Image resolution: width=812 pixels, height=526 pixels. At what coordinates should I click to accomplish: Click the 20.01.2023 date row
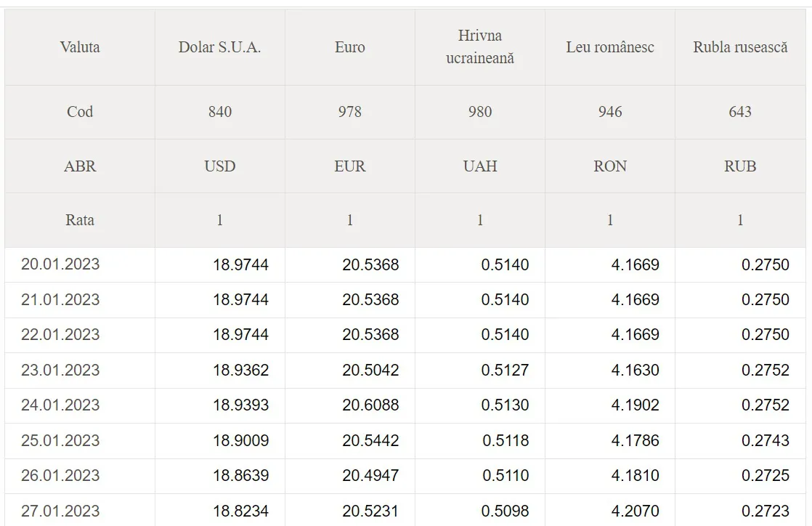click(x=405, y=264)
